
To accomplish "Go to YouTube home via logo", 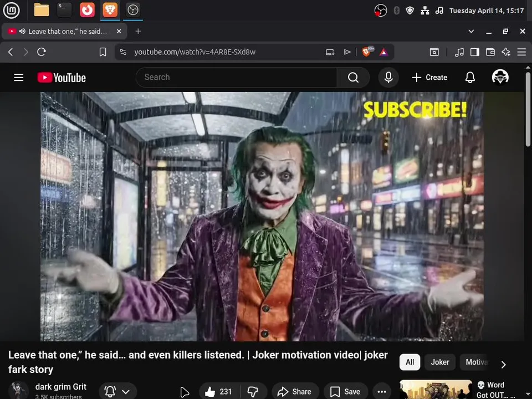I will click(62, 78).
